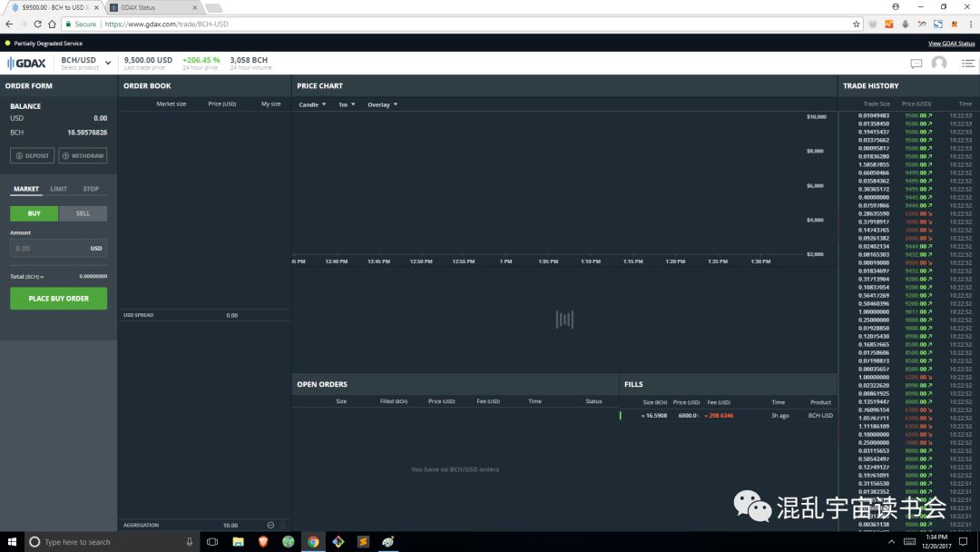Click the BCH-USD product in Fills
The width and height of the screenshot is (980, 552).
click(820, 415)
